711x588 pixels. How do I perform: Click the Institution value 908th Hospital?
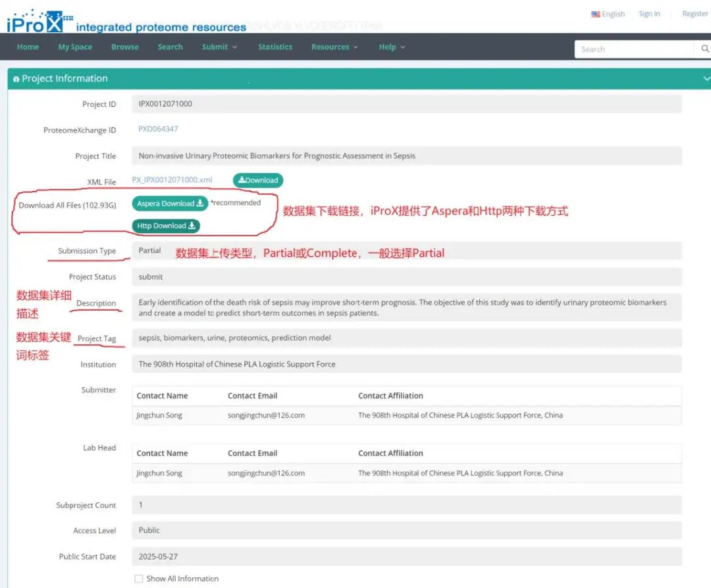pyautogui.click(x=237, y=364)
